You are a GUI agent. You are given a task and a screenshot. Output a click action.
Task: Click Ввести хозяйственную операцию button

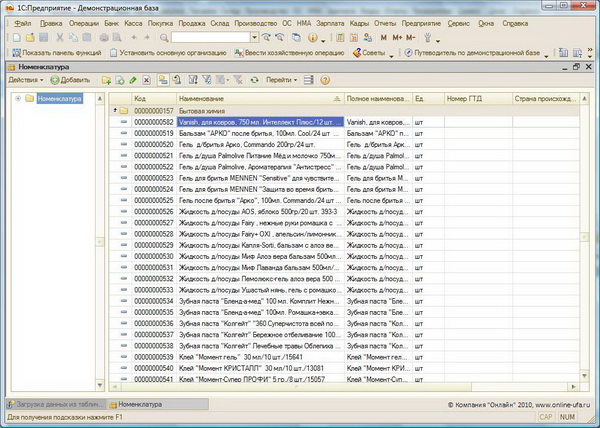point(290,53)
